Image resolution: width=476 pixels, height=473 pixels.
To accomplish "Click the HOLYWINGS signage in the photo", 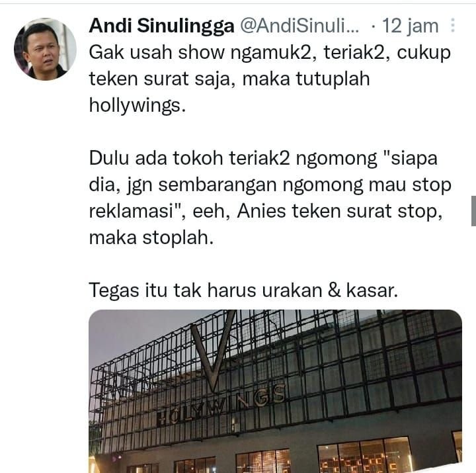I will (x=221, y=405).
